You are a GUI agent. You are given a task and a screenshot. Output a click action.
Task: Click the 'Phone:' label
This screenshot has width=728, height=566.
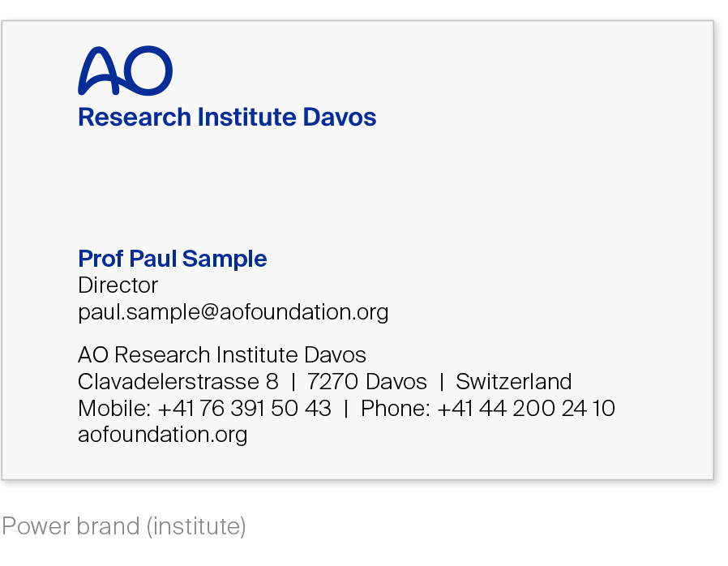point(395,408)
